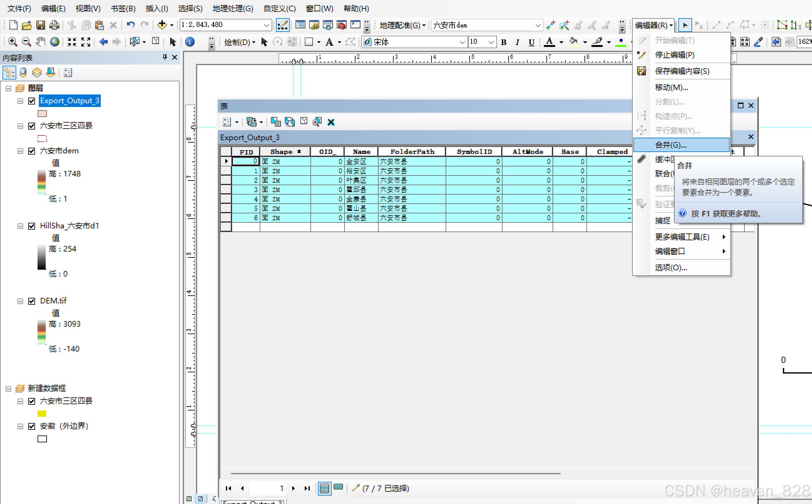
Task: Click the Save disk icon
Action: pos(40,25)
